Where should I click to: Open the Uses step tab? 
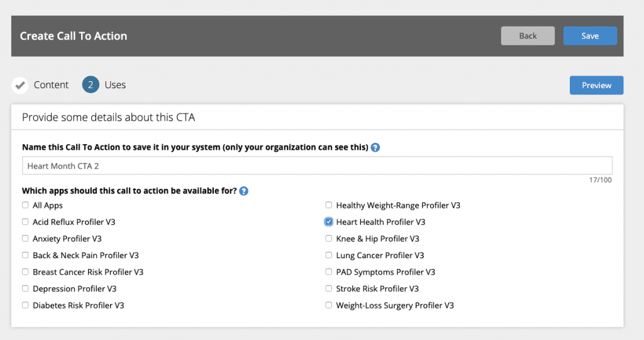[x=104, y=85]
